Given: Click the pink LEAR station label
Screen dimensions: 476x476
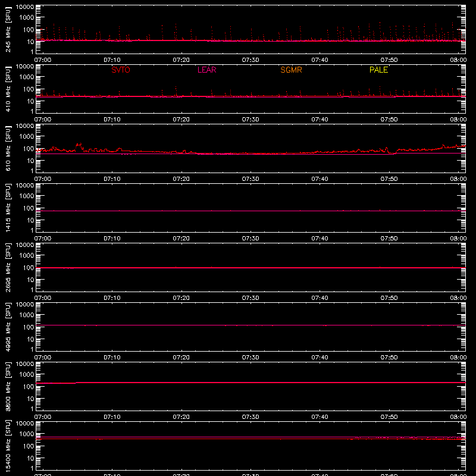Looking at the screenshot, I should tap(206, 70).
